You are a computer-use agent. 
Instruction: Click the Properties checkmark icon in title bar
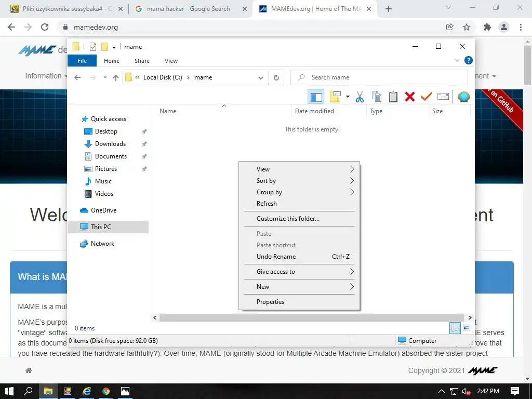[x=93, y=47]
